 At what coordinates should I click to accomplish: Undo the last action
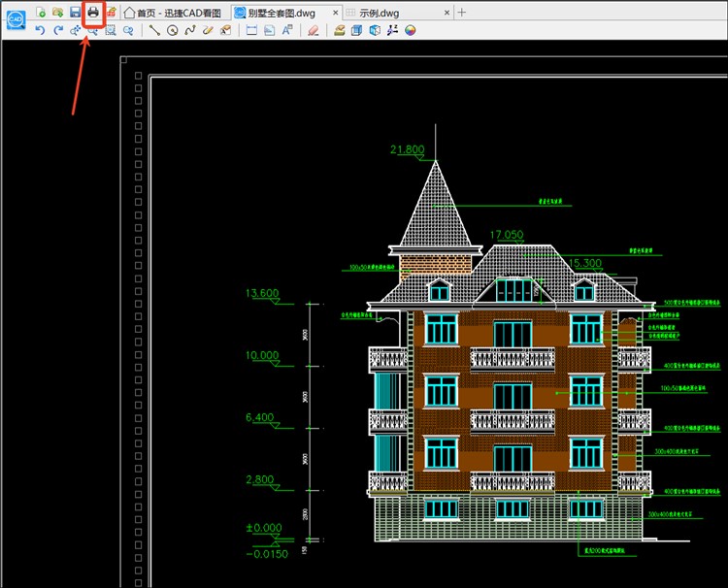coord(40,31)
